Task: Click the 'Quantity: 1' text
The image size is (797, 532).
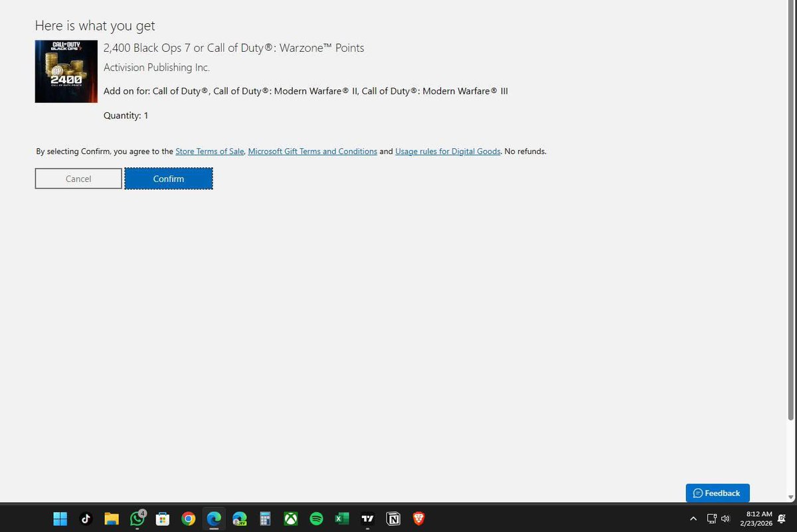Action: pos(126,116)
